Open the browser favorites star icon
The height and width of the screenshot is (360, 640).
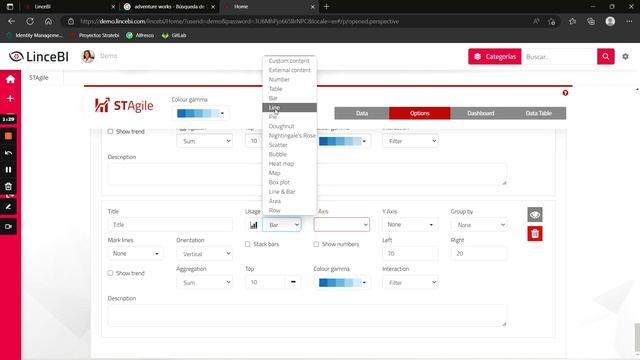(x=572, y=21)
